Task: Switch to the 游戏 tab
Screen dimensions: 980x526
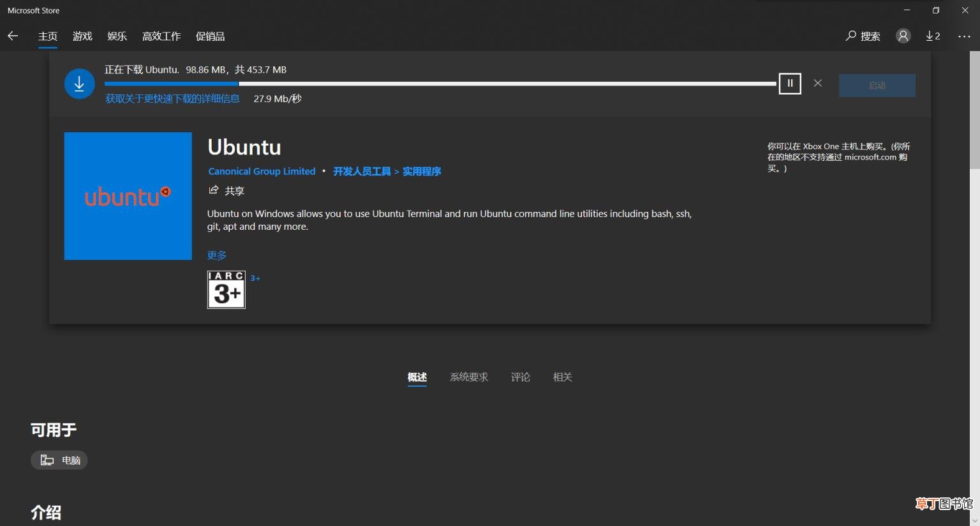Action: click(82, 36)
